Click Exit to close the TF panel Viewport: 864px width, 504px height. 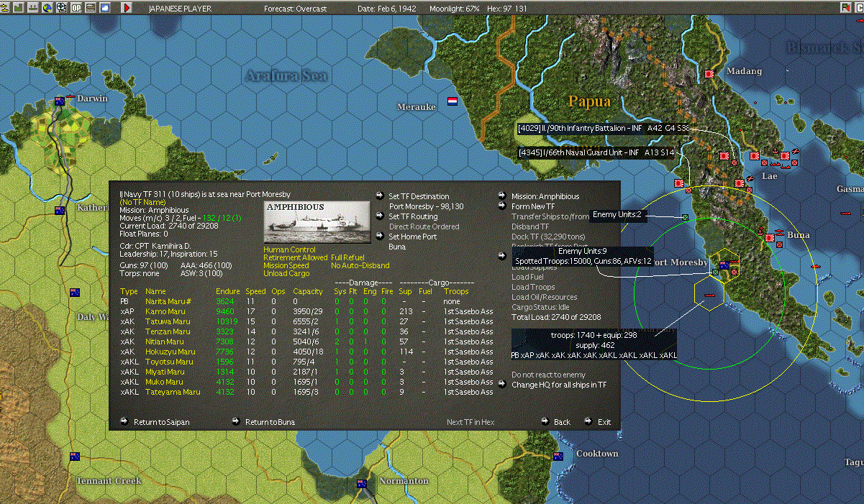[x=604, y=422]
